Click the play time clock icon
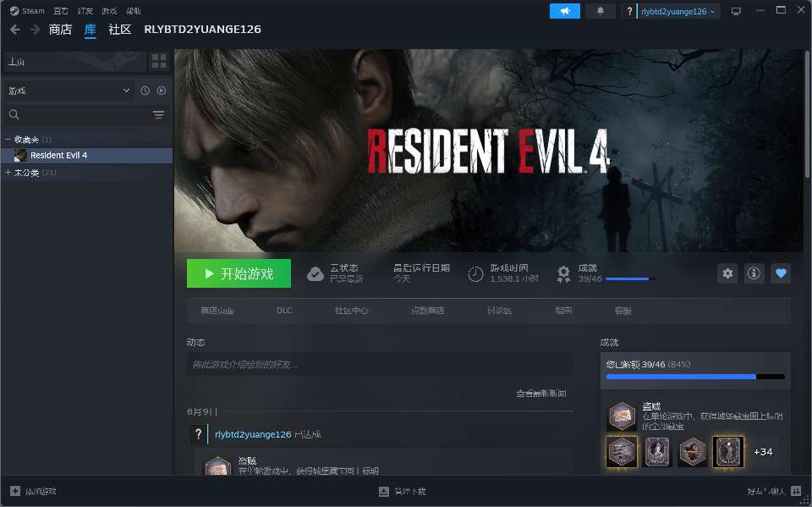Viewport: 812px width, 507px height. [x=475, y=273]
